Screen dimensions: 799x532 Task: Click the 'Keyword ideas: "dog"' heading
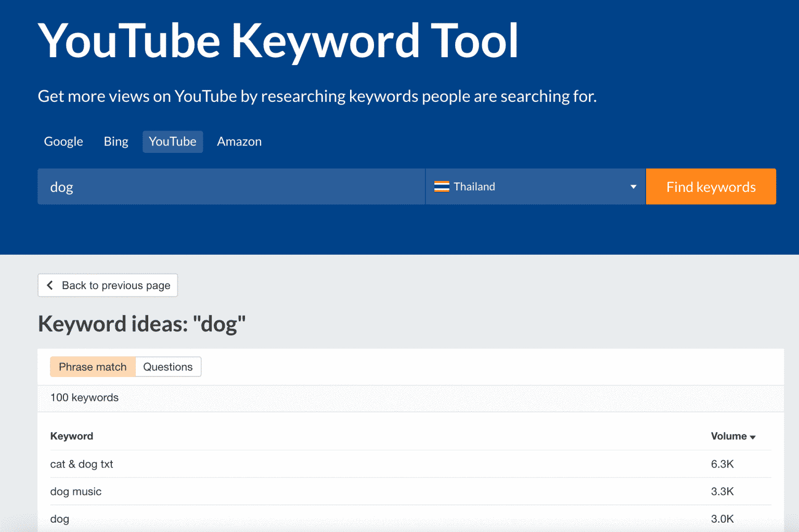coord(141,324)
